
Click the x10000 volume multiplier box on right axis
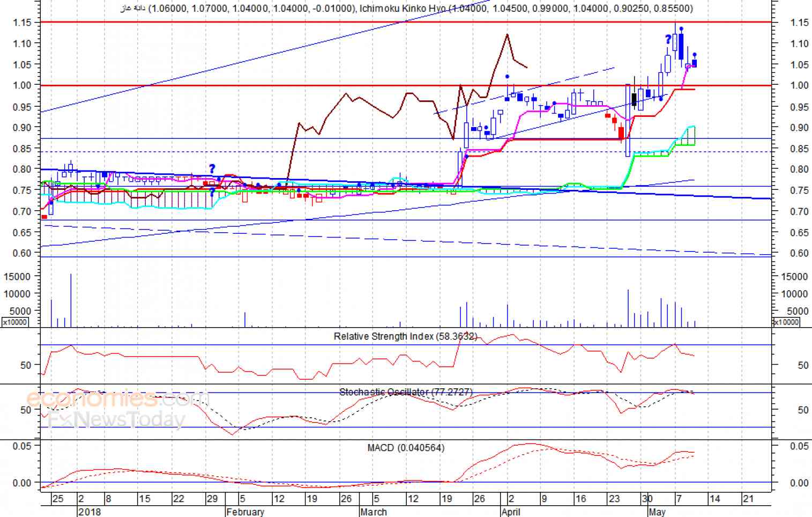pyautogui.click(x=786, y=322)
